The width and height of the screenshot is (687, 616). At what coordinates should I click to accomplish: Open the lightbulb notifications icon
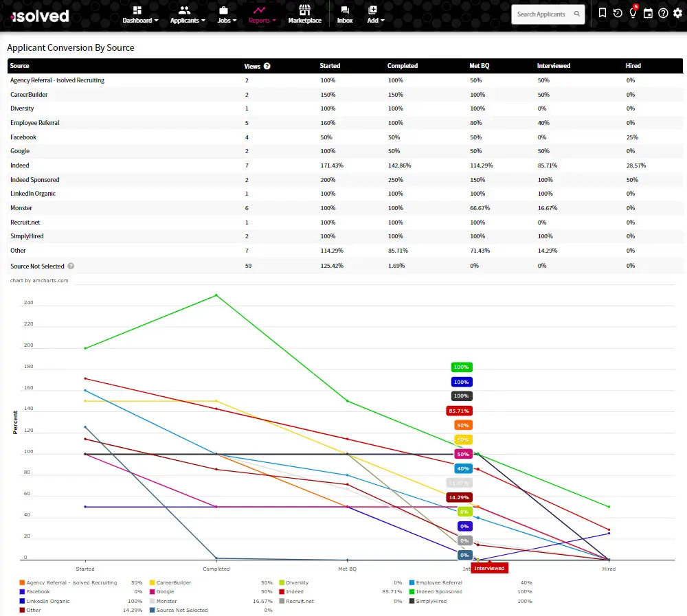click(x=633, y=12)
